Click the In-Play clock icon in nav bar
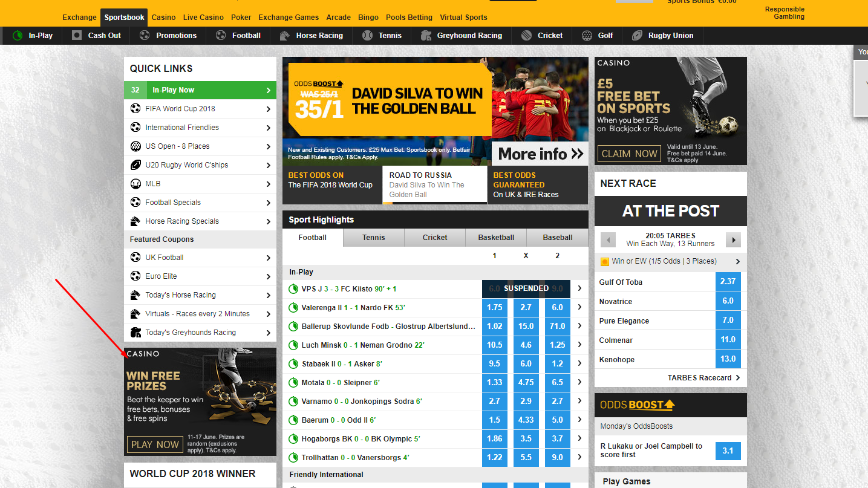Screen dimensions: 868x488 click(x=18, y=36)
